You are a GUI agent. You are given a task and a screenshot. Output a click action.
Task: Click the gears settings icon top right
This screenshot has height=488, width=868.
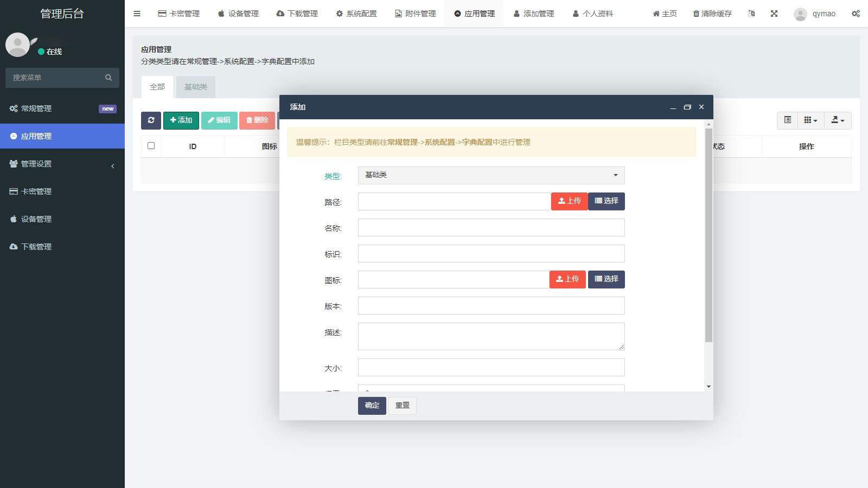[856, 14]
